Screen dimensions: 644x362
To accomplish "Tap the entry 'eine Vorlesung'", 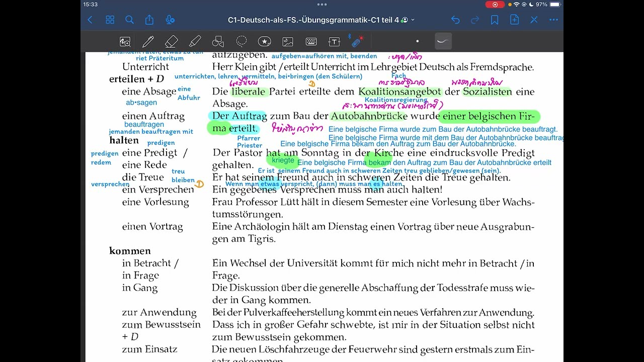I will pos(155,202).
